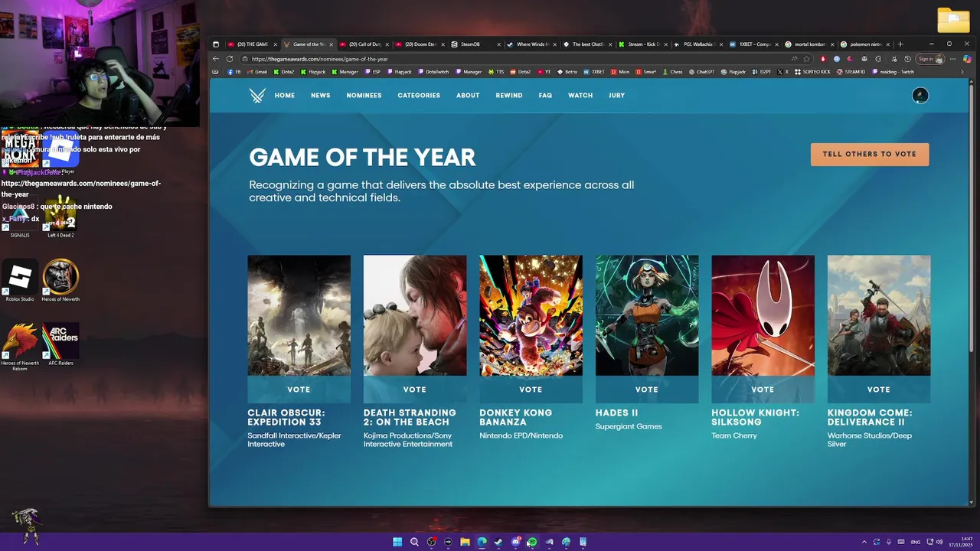980x551 pixels.
Task: Bookmark this page with the star icon
Action: (x=806, y=59)
